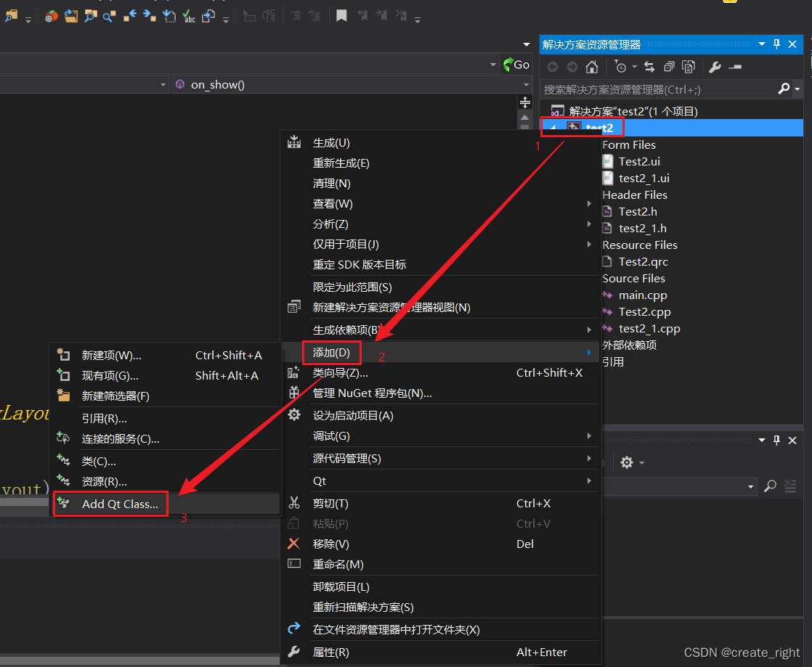This screenshot has height=667, width=812.
Task: Sync Solution Explorer with active document
Action: click(649, 66)
